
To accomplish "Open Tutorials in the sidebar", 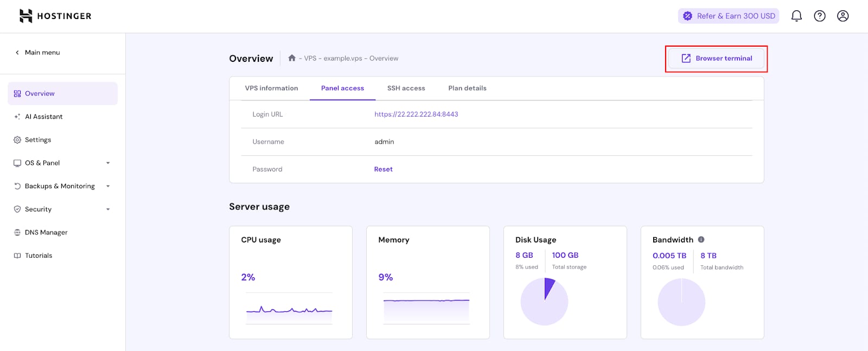I will click(x=38, y=256).
